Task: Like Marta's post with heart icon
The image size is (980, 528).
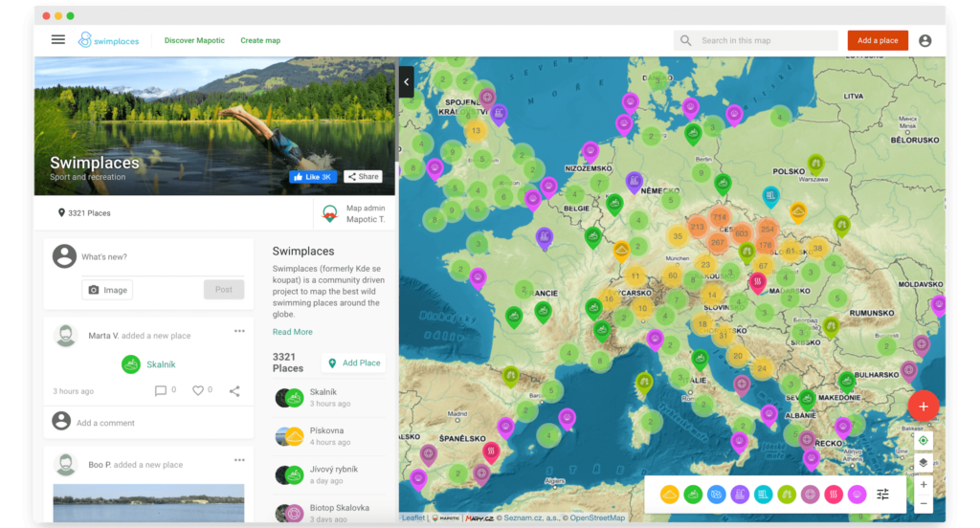Action: point(197,390)
